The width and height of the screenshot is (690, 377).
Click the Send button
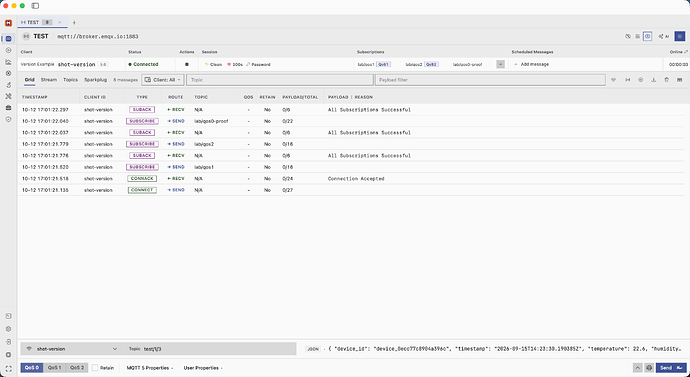[671, 368]
